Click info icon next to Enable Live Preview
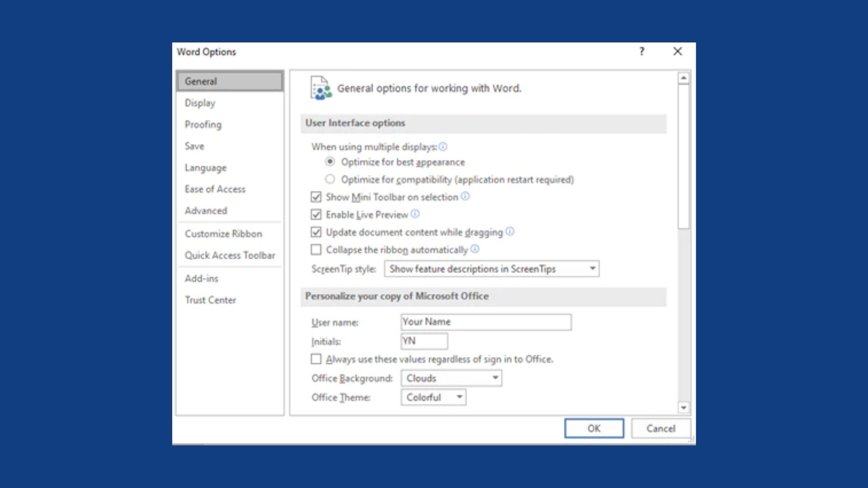 pyautogui.click(x=415, y=214)
